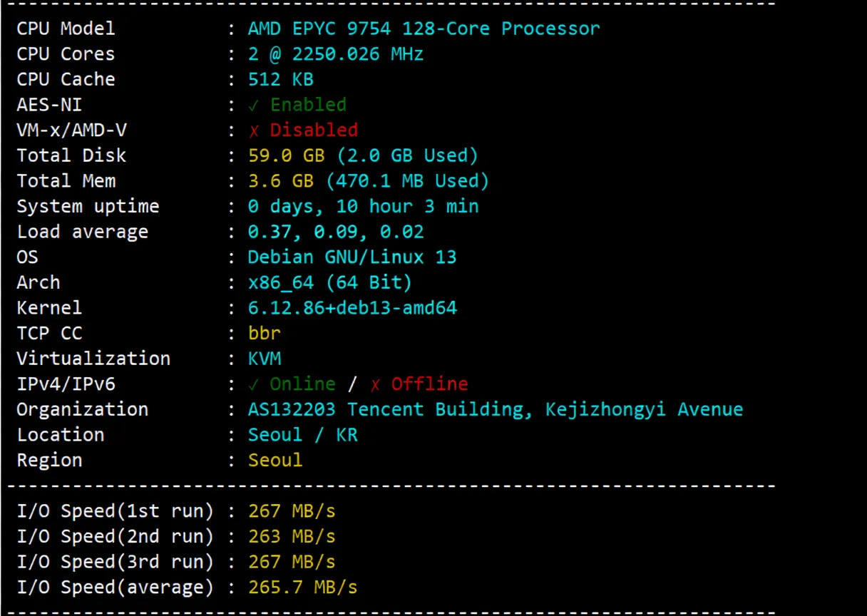Click the Load average label
Image resolution: width=867 pixels, height=616 pixels.
[x=83, y=232]
